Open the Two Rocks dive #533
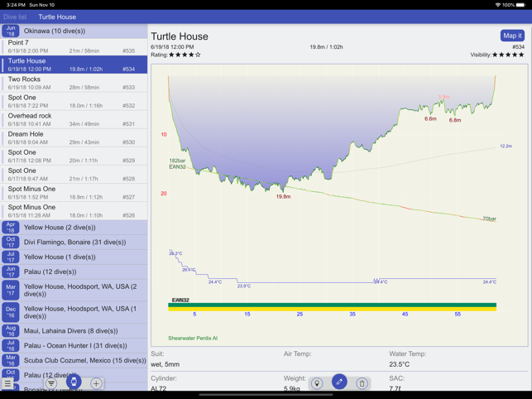This screenshot has height=399, width=532. (74, 83)
